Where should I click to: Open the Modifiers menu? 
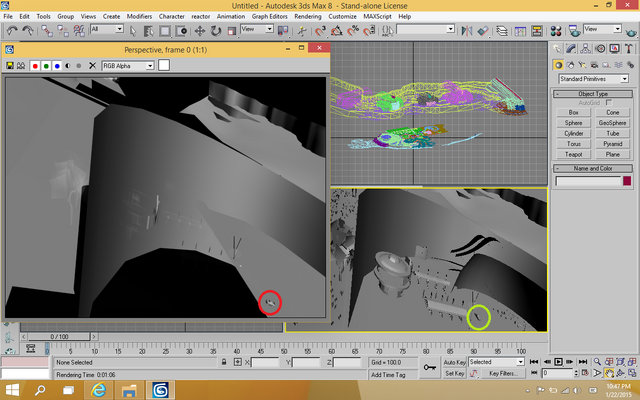point(139,16)
